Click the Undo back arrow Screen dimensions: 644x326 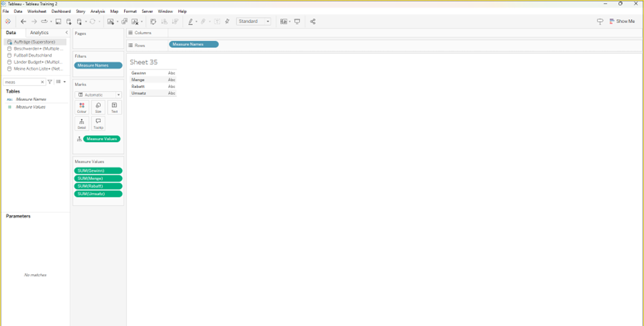23,21
